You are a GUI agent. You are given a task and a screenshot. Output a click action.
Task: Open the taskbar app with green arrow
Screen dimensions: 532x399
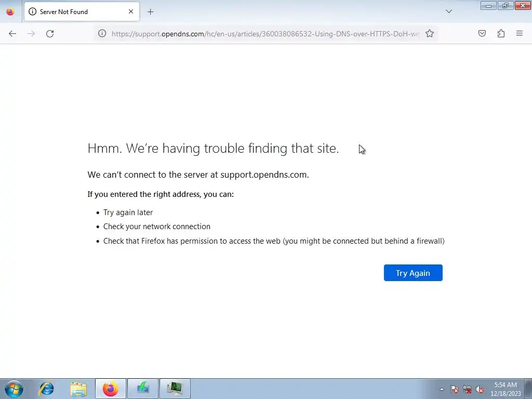point(143,389)
